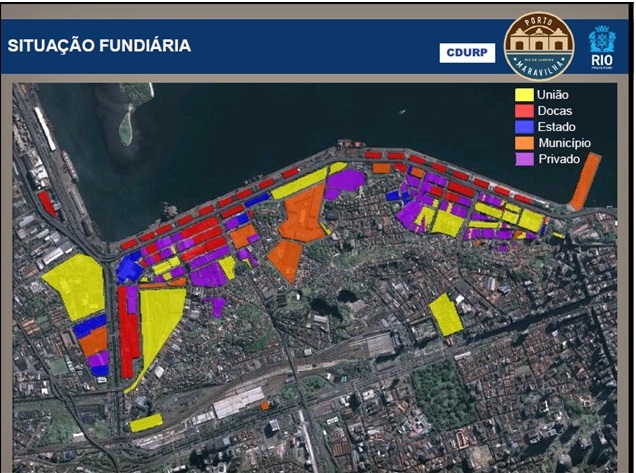Click the SITUAÇÃO FUNDIÁRIA slide title

coord(99,47)
